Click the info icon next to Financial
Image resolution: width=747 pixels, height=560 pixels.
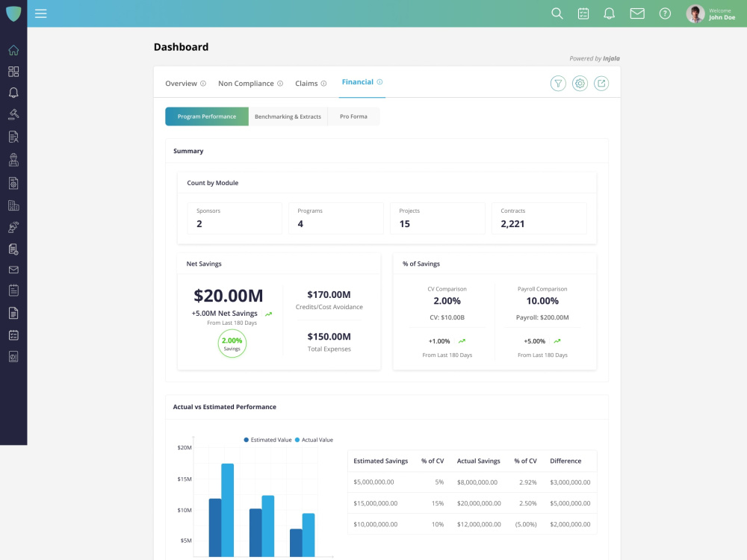click(x=379, y=82)
